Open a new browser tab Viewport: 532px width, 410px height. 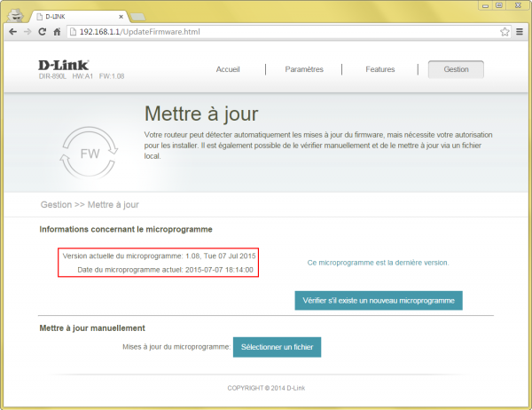click(137, 16)
